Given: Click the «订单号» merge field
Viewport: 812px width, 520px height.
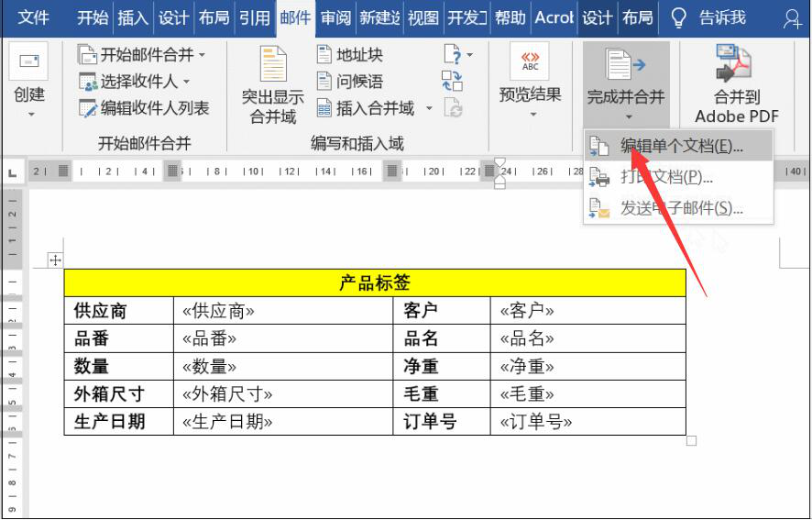Looking at the screenshot, I should click(536, 422).
